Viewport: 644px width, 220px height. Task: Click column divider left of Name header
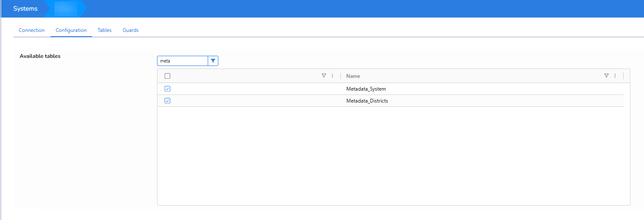click(341, 76)
